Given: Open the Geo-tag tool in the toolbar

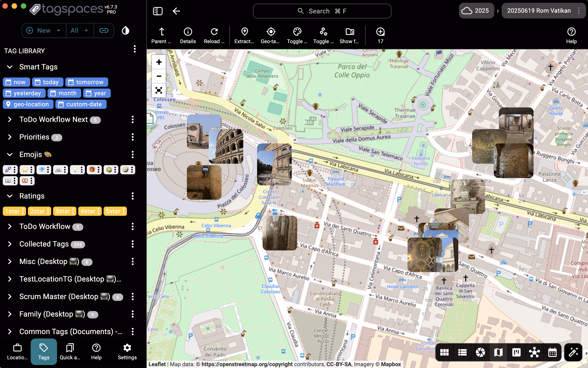Looking at the screenshot, I should point(270,35).
